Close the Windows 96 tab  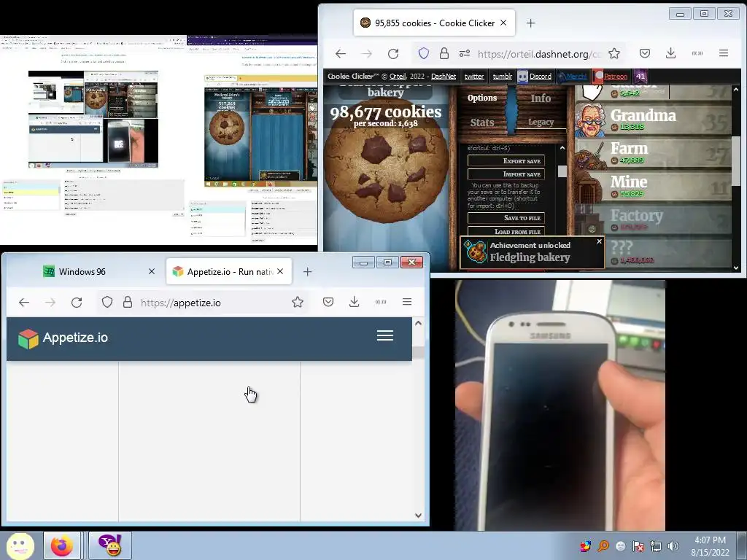(152, 271)
